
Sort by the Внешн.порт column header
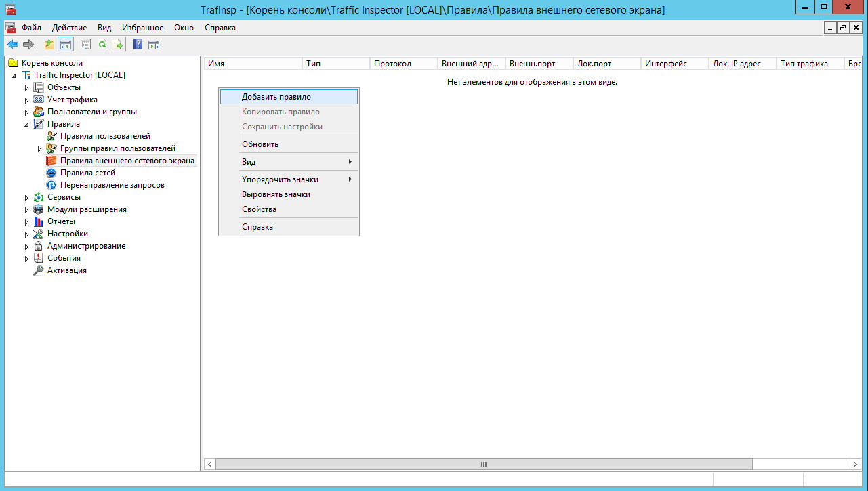[x=539, y=64]
